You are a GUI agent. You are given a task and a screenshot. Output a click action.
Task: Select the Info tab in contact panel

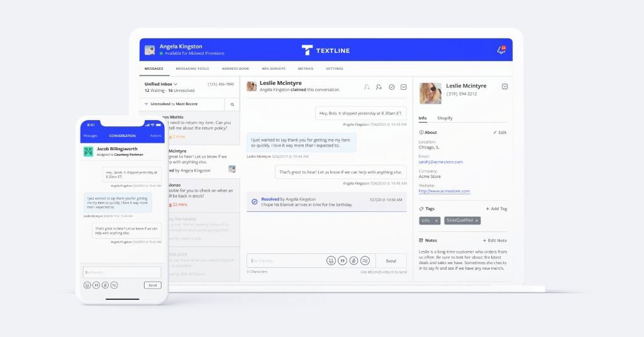(422, 118)
